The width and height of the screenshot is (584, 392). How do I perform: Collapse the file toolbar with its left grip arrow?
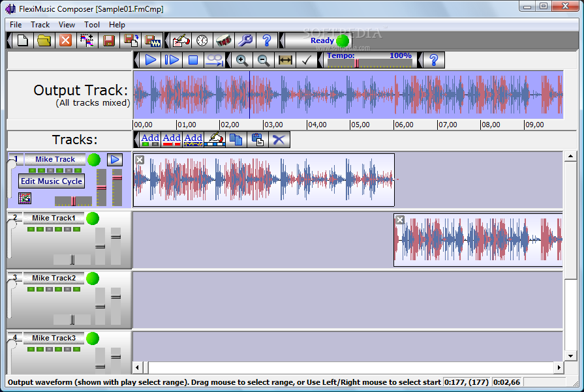tap(9, 40)
